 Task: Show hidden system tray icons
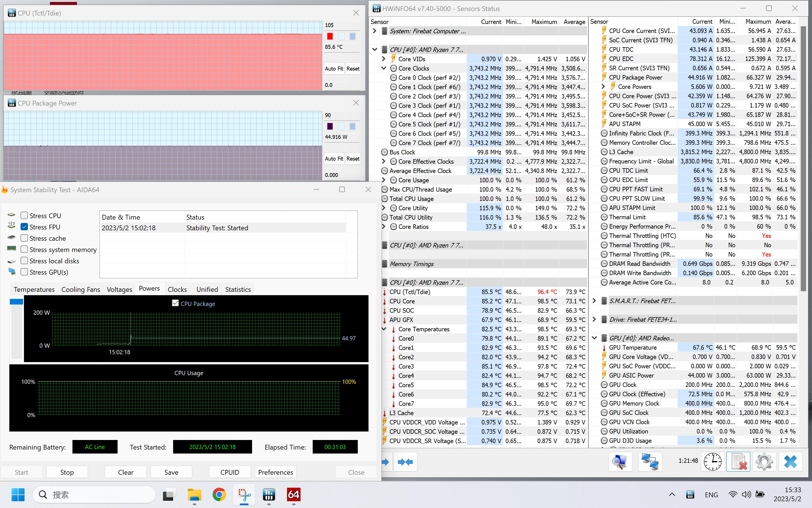click(x=672, y=494)
